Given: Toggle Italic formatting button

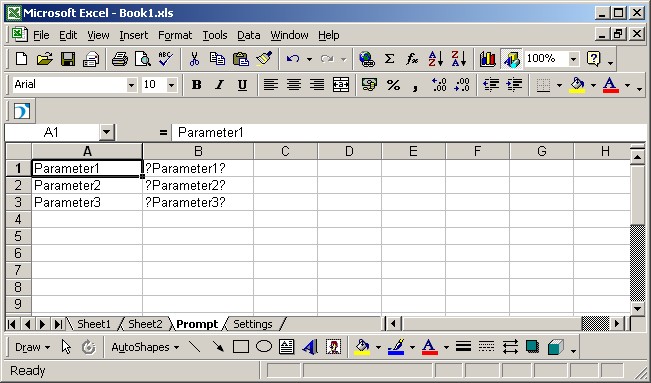Looking at the screenshot, I should [x=219, y=85].
